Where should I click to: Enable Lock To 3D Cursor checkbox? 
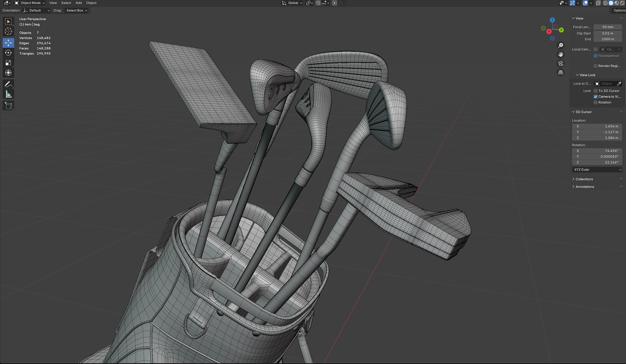pyautogui.click(x=596, y=91)
